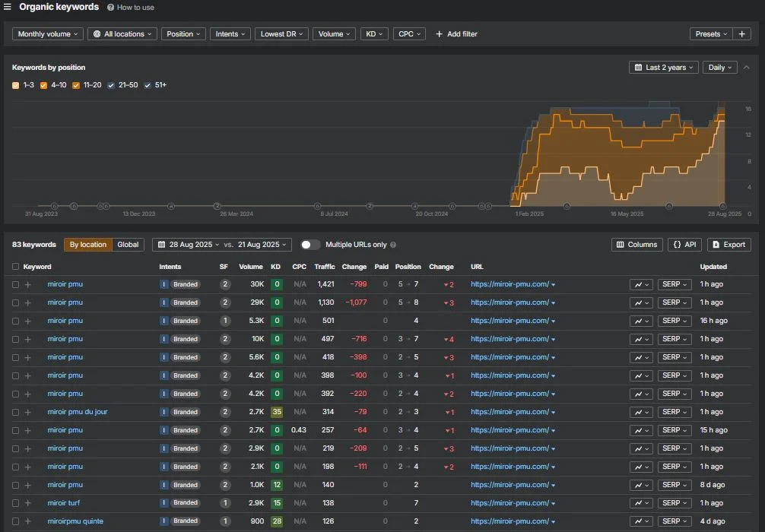The width and height of the screenshot is (765, 532).
Task: Open the CPC filter dropdown
Action: (x=409, y=34)
